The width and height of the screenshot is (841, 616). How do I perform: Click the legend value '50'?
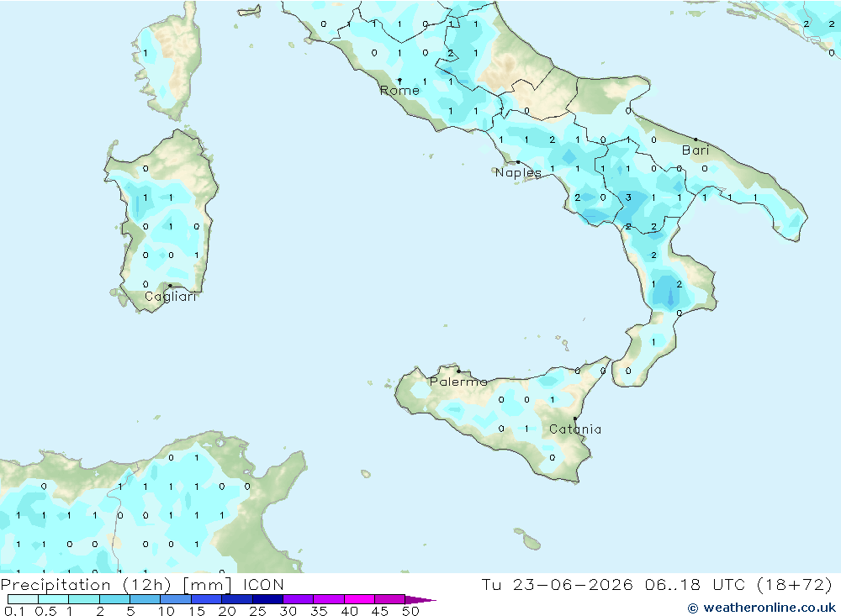(x=411, y=611)
